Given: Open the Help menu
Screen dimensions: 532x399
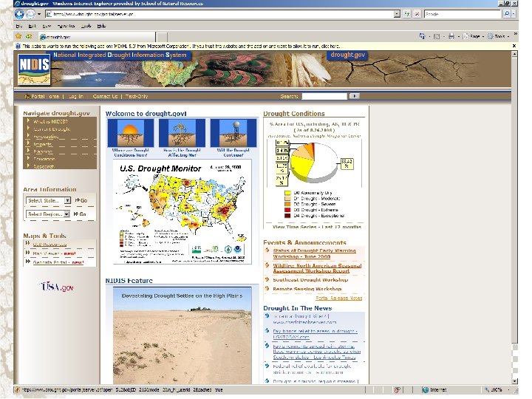Looking at the screenshot, I should [x=101, y=26].
